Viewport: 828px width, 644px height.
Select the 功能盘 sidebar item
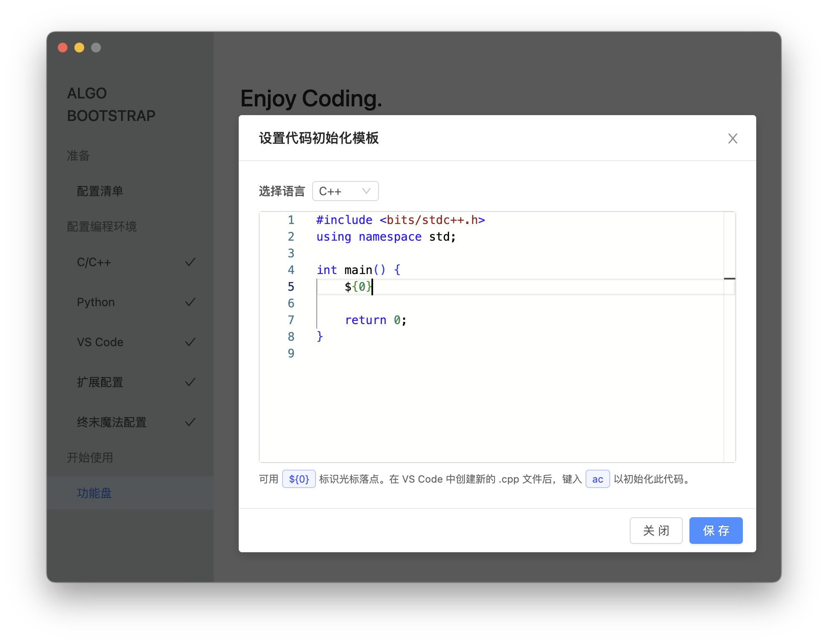94,493
